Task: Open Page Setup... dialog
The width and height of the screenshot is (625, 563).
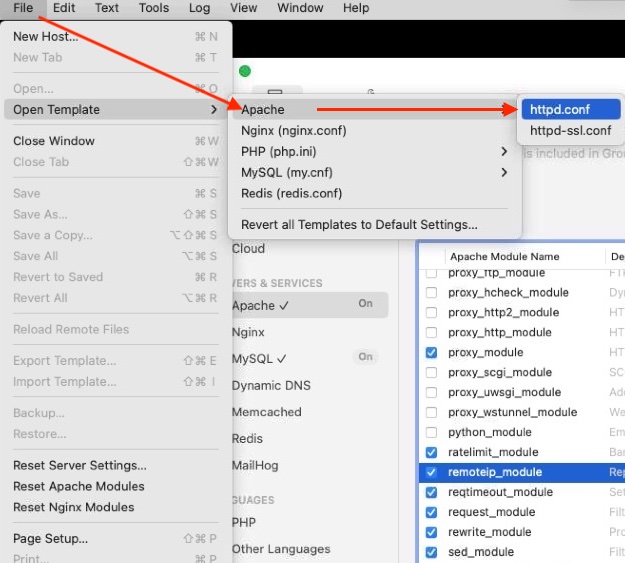Action: (116, 538)
